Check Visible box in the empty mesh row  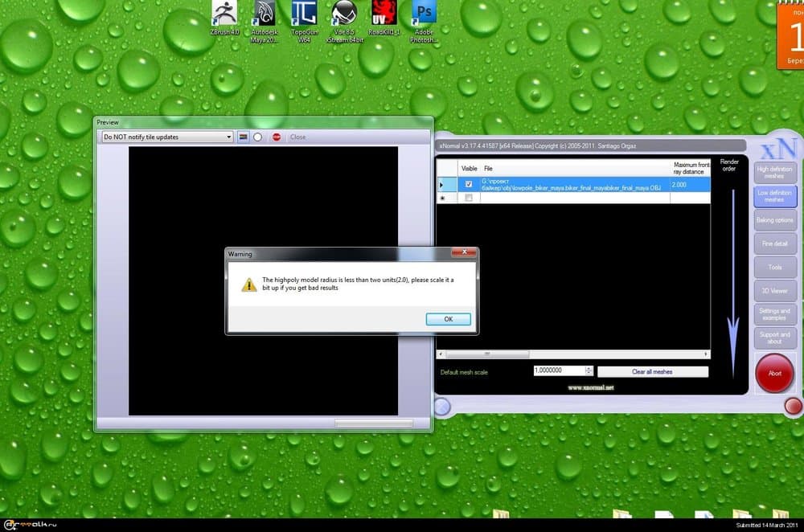(469, 198)
